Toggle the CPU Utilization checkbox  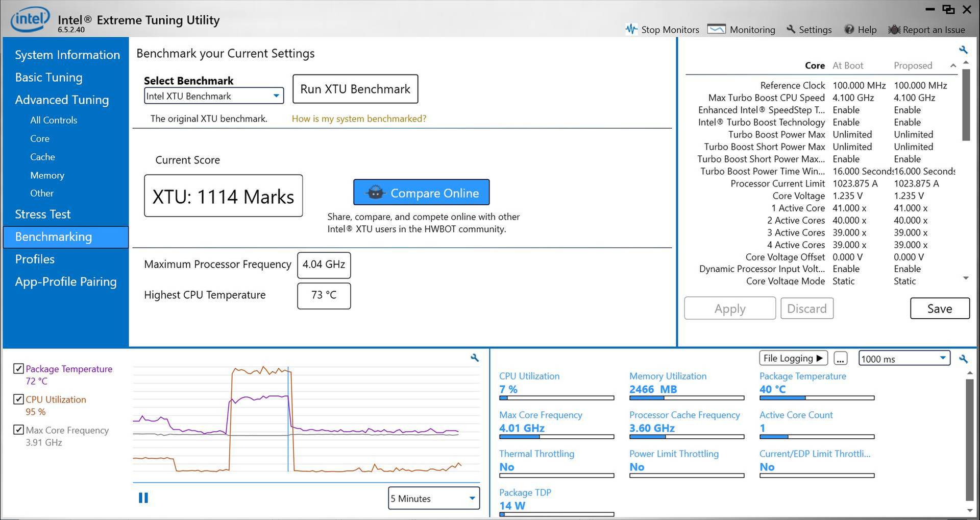pyautogui.click(x=18, y=399)
